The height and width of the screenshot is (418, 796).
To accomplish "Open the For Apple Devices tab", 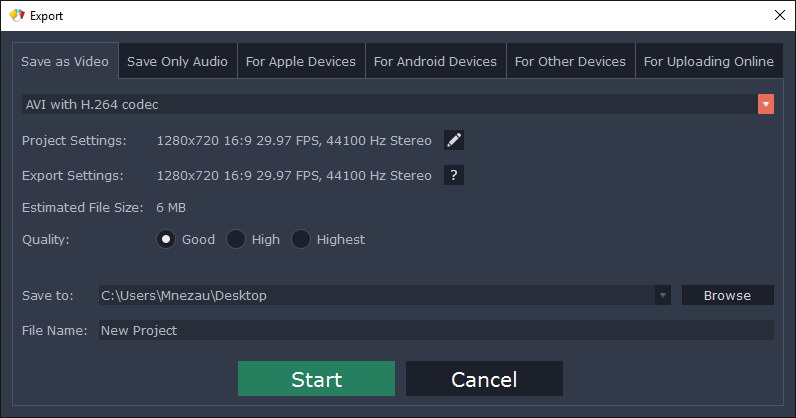I will [x=301, y=61].
